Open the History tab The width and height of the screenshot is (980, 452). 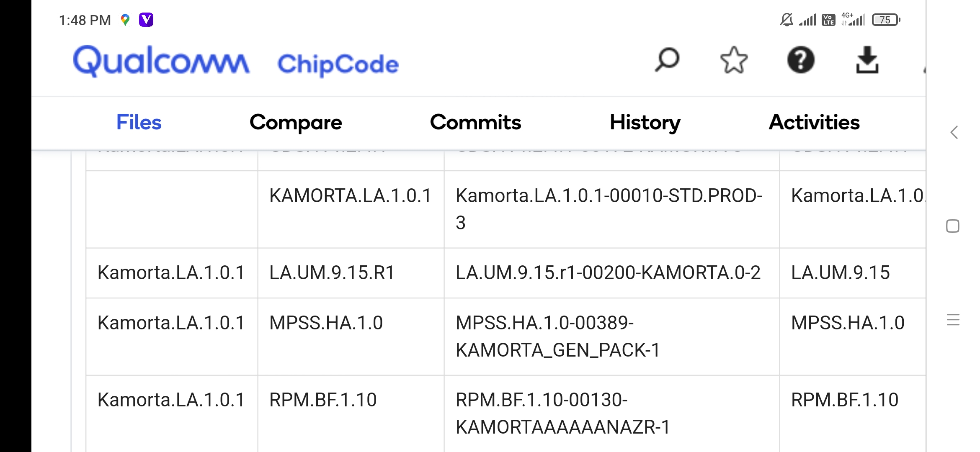[645, 123]
